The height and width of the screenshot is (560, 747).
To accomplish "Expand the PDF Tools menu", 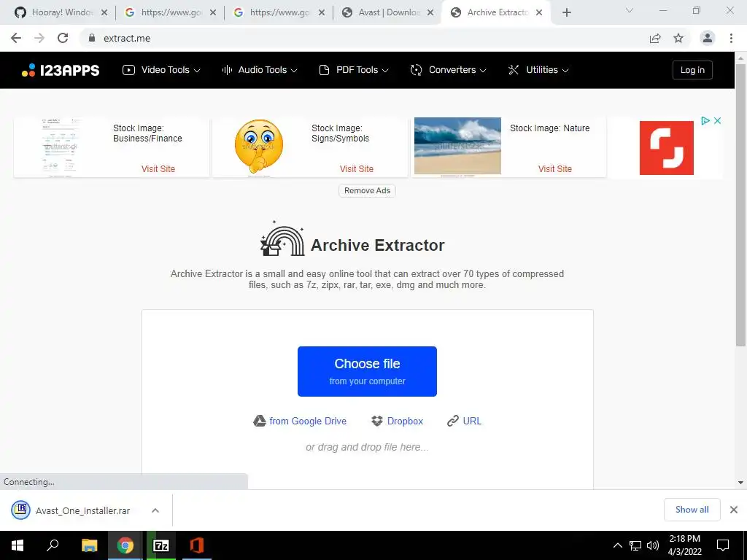I will [354, 70].
